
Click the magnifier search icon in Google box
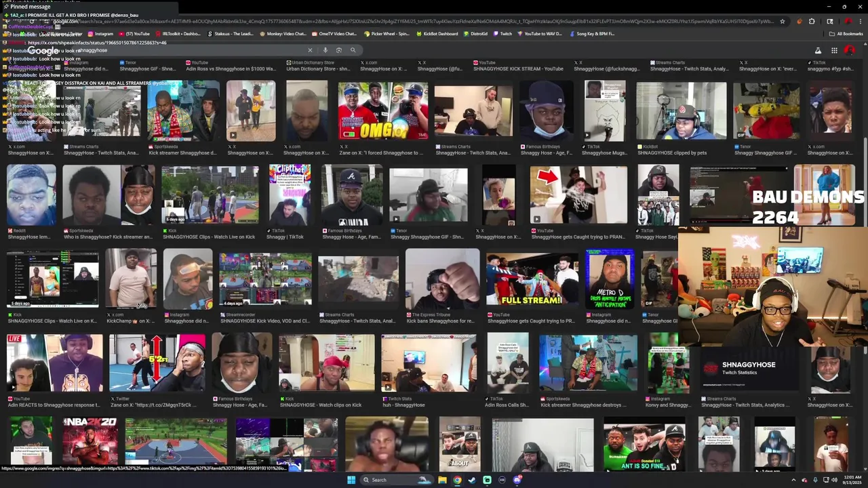point(353,50)
